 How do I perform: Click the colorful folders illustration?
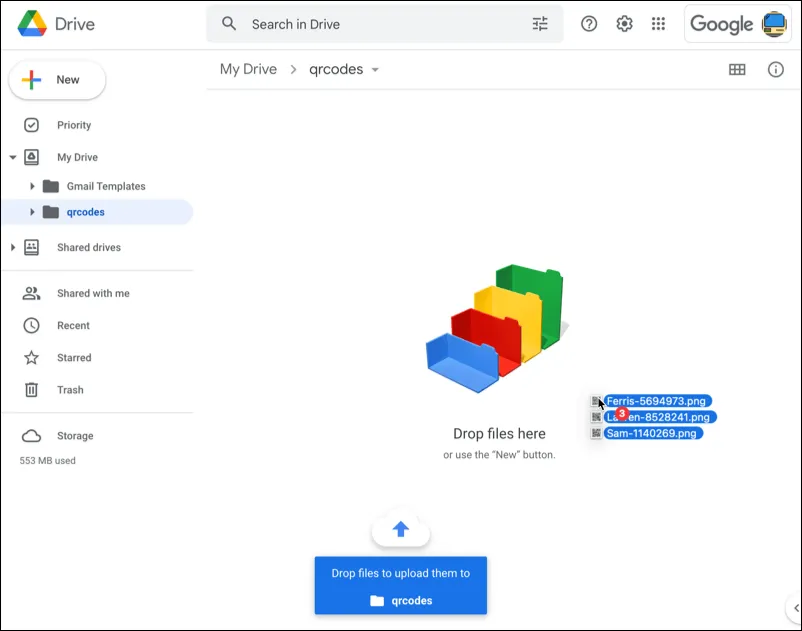(x=497, y=329)
